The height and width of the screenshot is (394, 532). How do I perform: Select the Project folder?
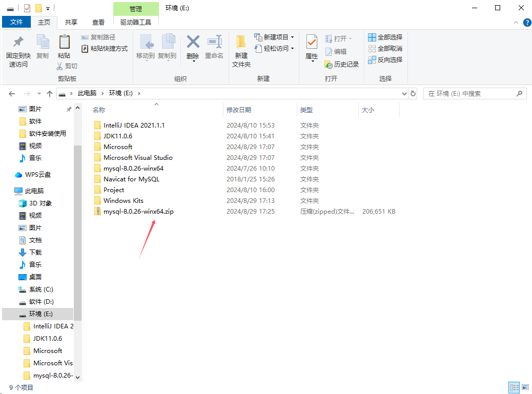pos(114,190)
